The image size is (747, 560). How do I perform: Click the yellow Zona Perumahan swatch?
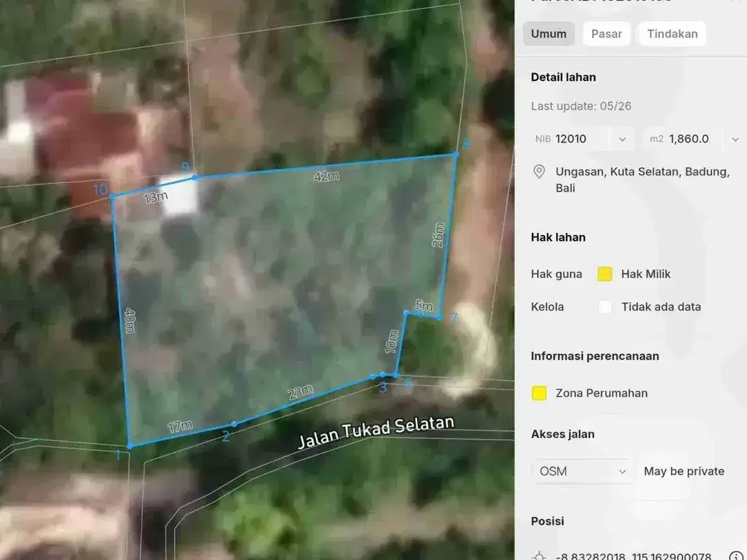coord(539,393)
